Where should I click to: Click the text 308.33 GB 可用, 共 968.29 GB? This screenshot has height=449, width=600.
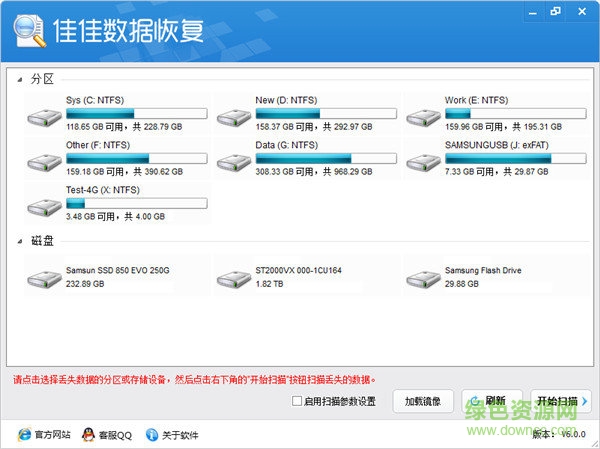(x=314, y=171)
